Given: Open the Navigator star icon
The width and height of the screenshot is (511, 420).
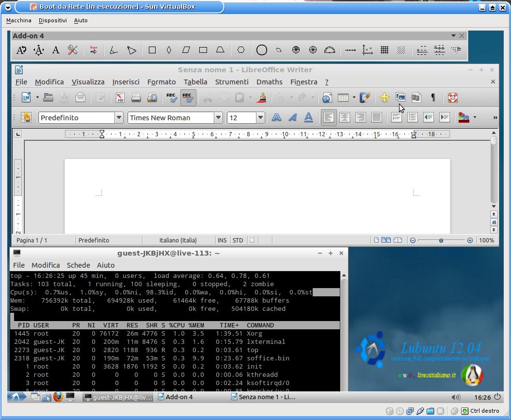Looking at the screenshot, I should tap(384, 97).
